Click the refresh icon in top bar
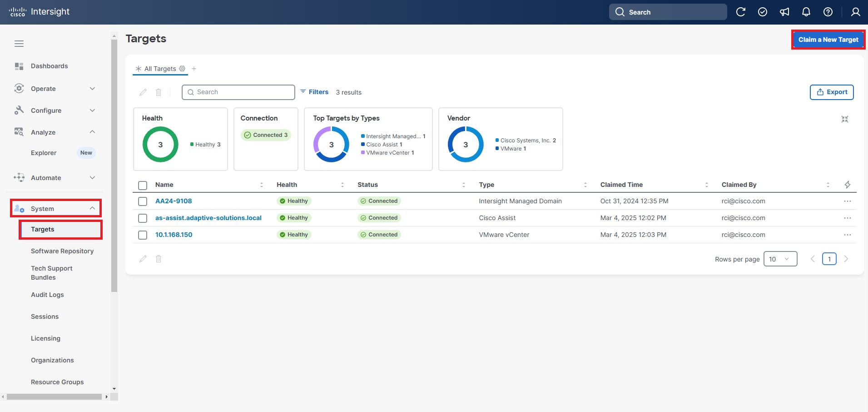 [741, 12]
